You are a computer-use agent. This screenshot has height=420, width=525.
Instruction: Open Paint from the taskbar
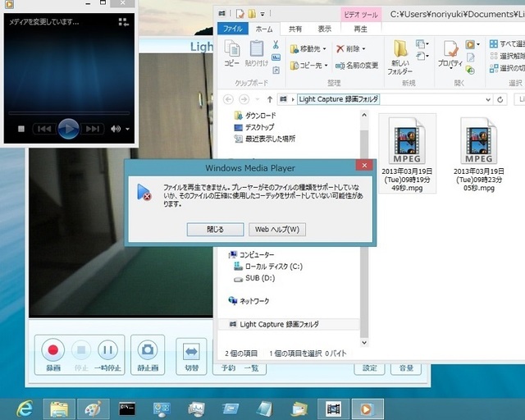(93, 409)
